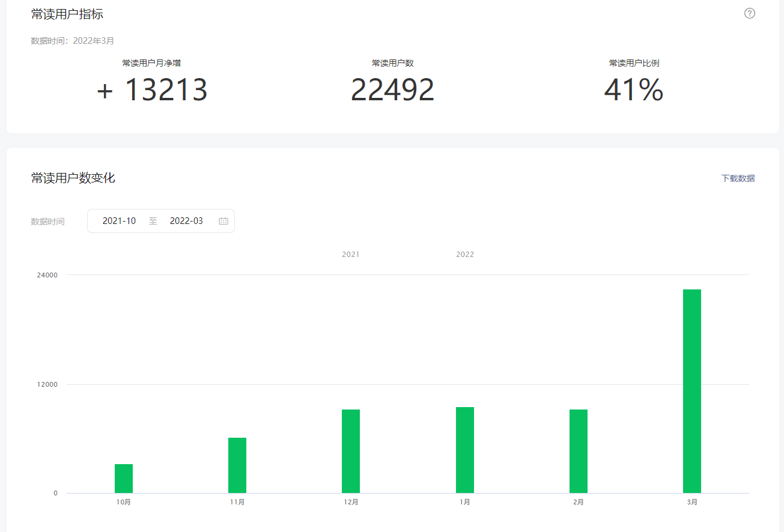Click the November bar in the chart
Image resolution: width=784 pixels, height=532 pixels.
click(237, 465)
